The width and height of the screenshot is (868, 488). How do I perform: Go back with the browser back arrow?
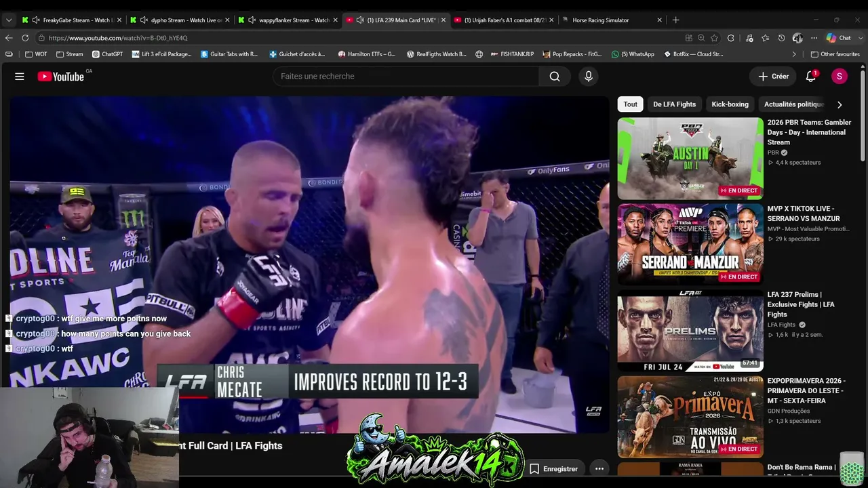pyautogui.click(x=9, y=38)
